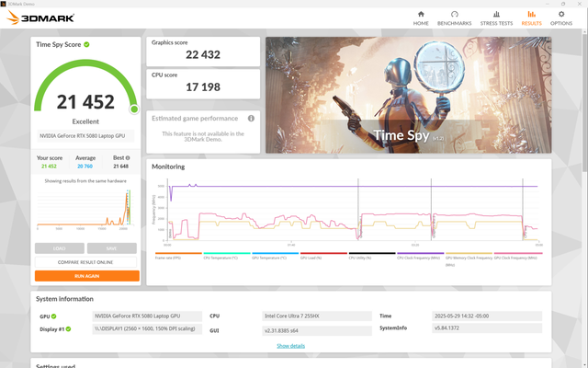Image resolution: width=588 pixels, height=368 pixels.
Task: Click the NVIDIA GeForce RTX 5080 label under Excellent
Action: coord(85,136)
